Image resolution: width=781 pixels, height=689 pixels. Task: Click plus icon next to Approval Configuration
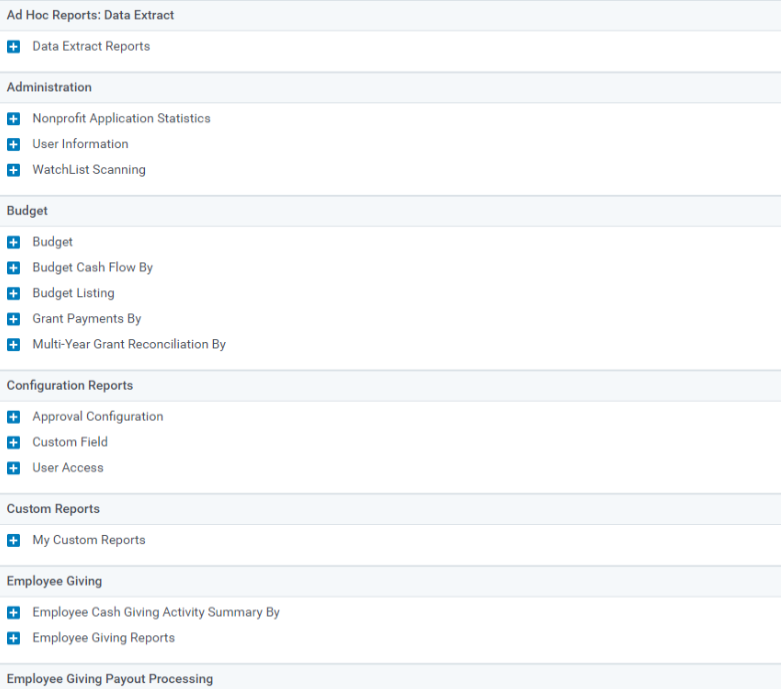[13, 417]
